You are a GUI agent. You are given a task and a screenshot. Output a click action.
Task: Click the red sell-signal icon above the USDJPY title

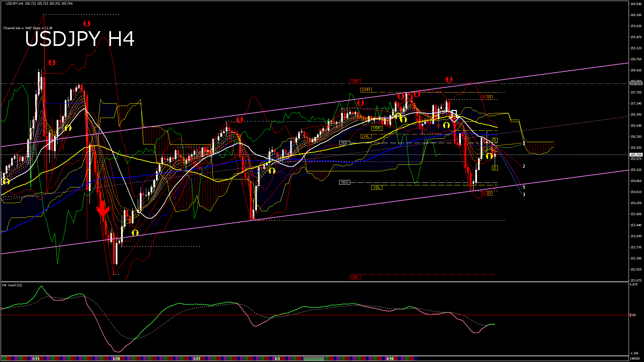pyautogui.click(x=87, y=23)
